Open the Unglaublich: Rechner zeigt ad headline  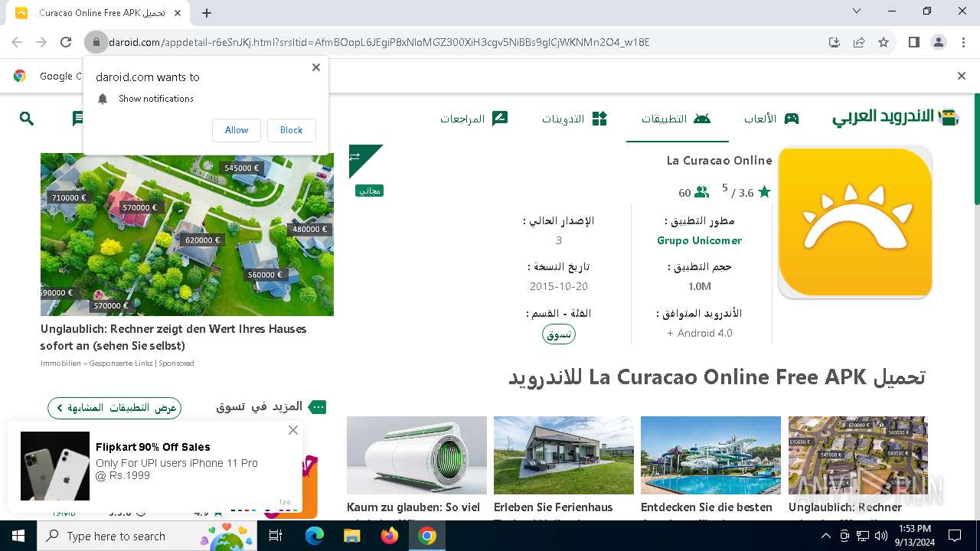pos(174,337)
